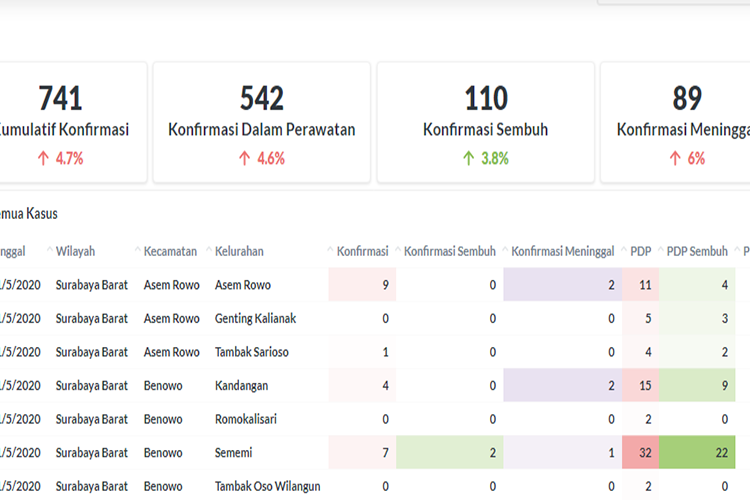Click PDP Sembuh value 22 for Sememi

coord(722,453)
